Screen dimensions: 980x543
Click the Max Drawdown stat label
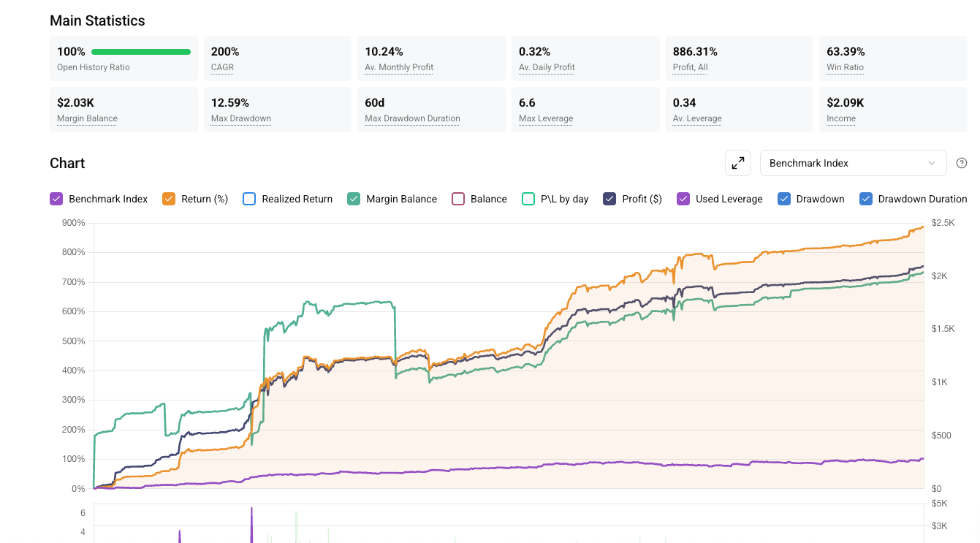point(240,118)
